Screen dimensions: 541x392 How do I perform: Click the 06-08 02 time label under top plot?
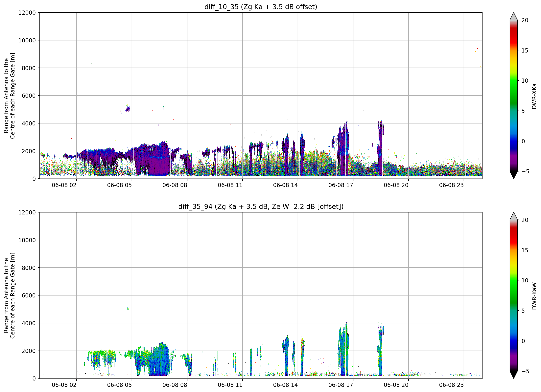64,185
